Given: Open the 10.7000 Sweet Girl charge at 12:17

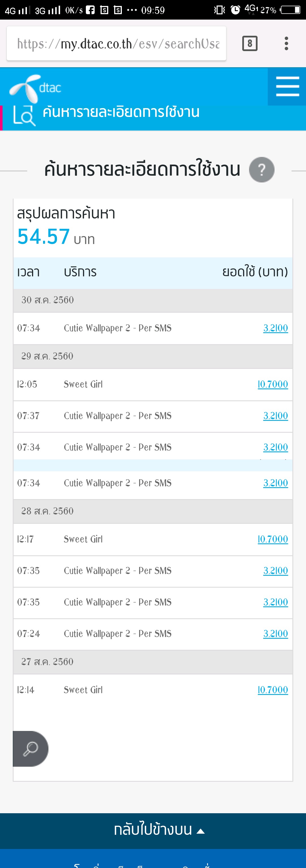Looking at the screenshot, I should point(273,539).
